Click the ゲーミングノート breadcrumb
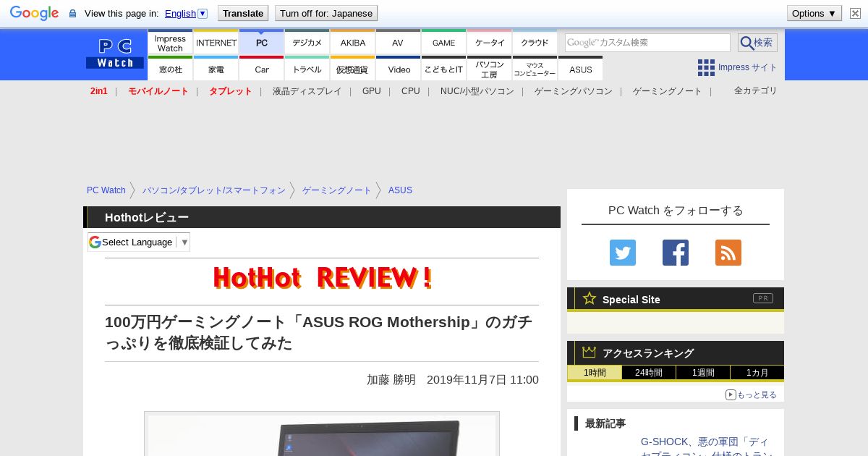Viewport: 868px width, 456px height. click(x=337, y=190)
